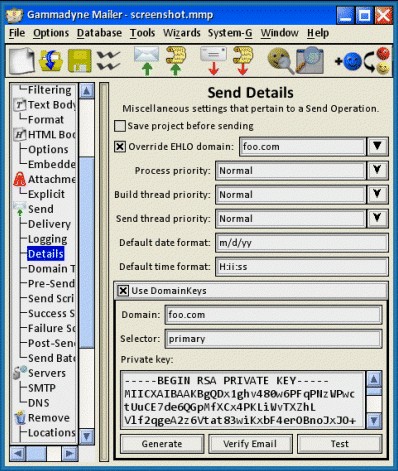Uncheck Override EHLO domain option
Viewport: 398px width, 471px height.
120,147
